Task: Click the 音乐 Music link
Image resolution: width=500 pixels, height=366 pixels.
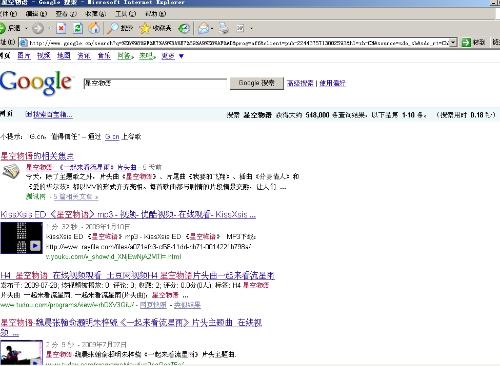Action: pos(104,56)
